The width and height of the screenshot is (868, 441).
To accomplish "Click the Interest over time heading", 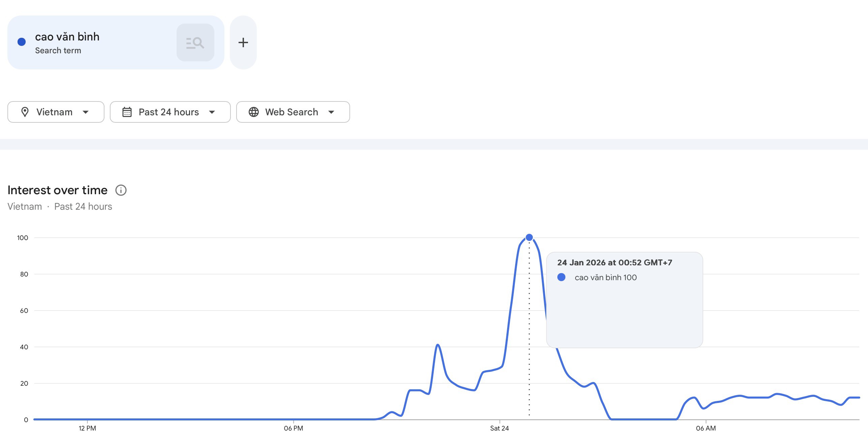I will coord(58,190).
